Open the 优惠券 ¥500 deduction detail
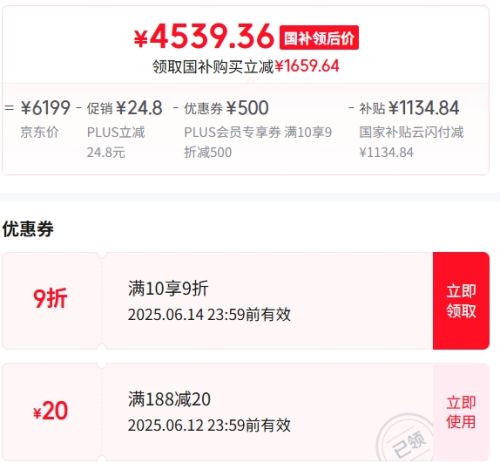The height and width of the screenshot is (463, 500). (226, 108)
